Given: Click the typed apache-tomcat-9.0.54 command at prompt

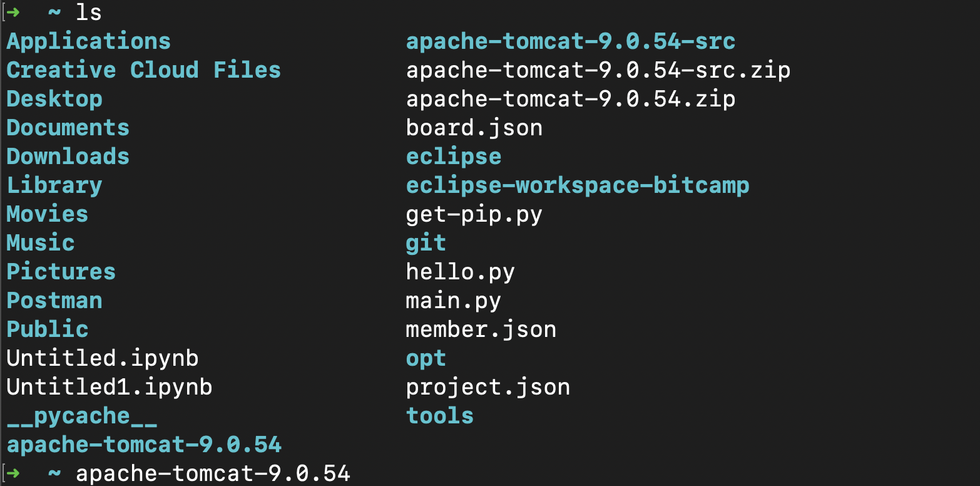Looking at the screenshot, I should click(x=213, y=473).
